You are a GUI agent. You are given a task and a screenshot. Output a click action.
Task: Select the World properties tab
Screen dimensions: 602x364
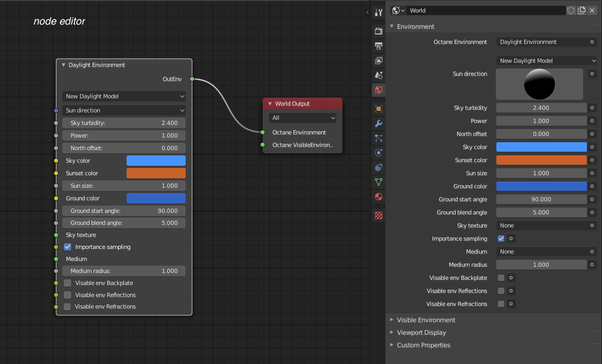[x=379, y=90]
